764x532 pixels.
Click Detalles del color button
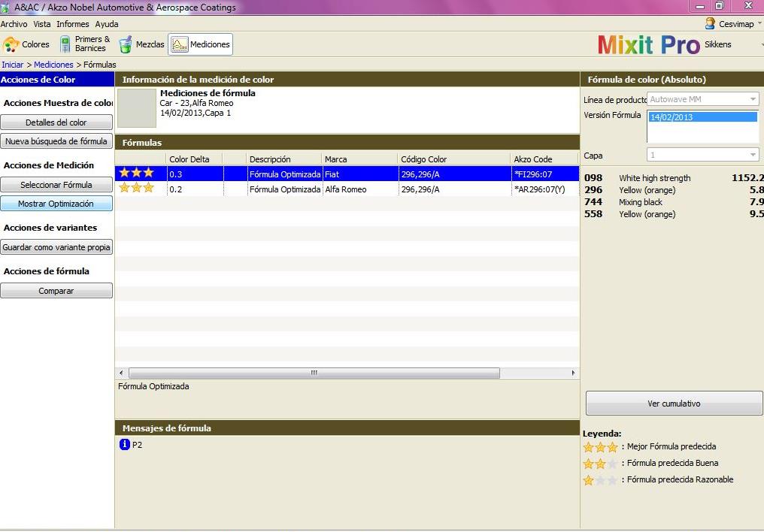[56, 122]
